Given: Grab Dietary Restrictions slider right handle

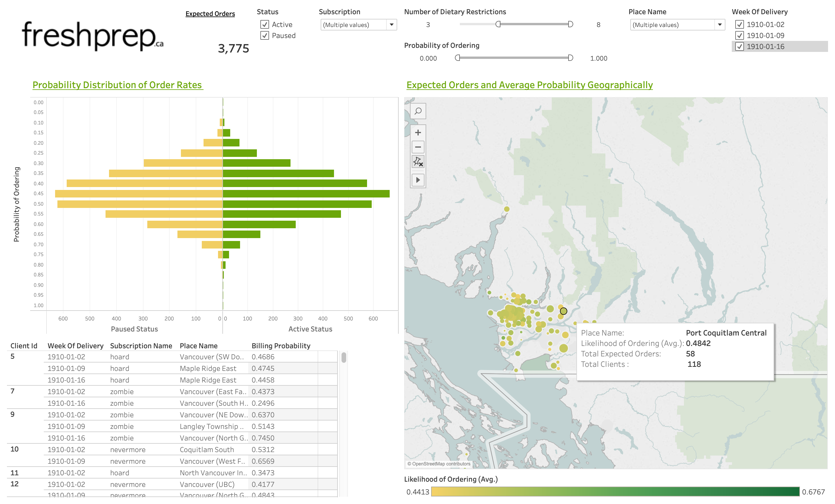Looking at the screenshot, I should [x=570, y=24].
